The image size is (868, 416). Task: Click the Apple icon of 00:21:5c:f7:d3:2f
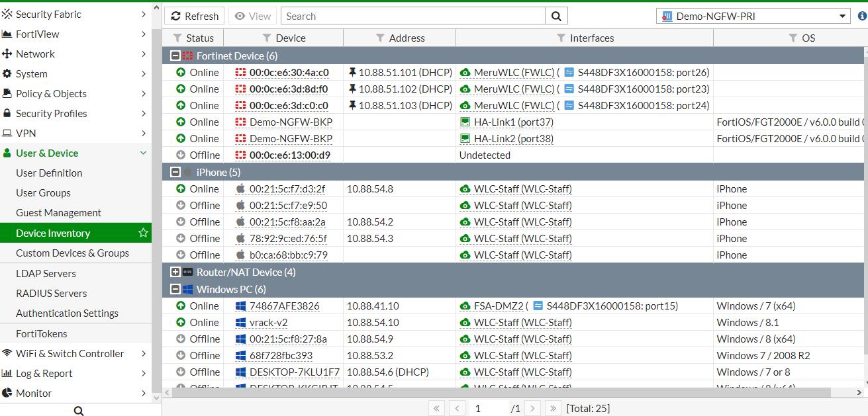pyautogui.click(x=241, y=188)
